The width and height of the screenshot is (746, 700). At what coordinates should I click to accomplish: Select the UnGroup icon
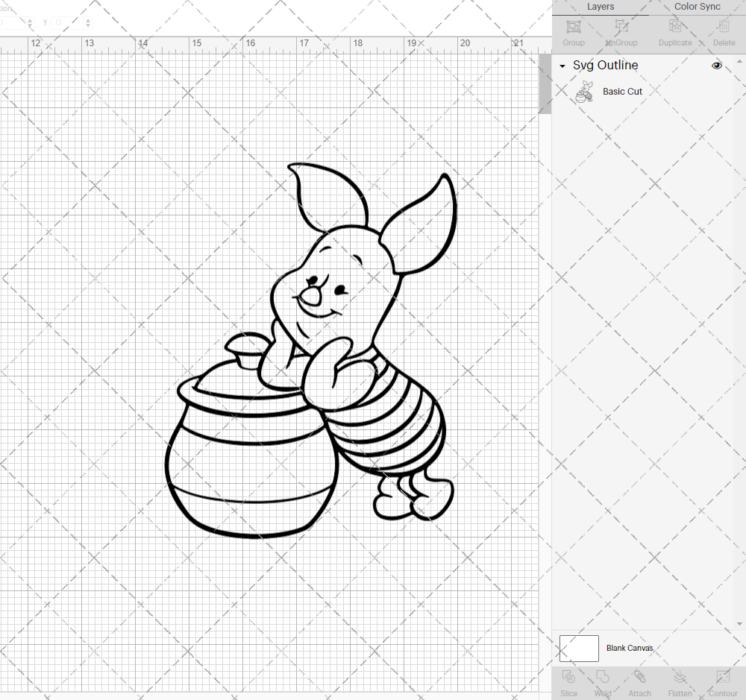(x=621, y=31)
